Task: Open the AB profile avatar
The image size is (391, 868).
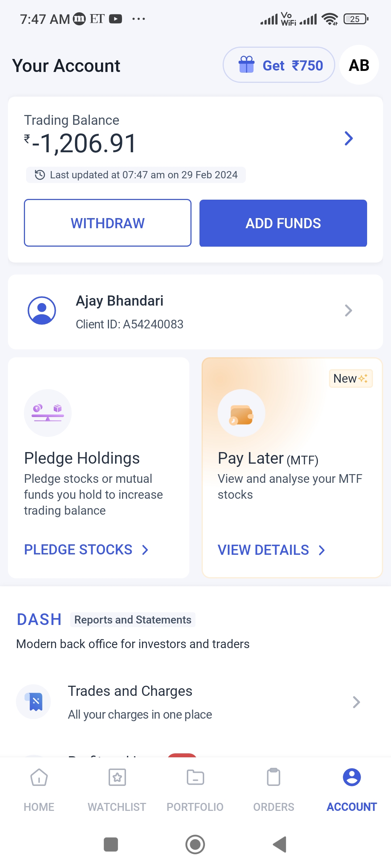Action: click(x=359, y=65)
